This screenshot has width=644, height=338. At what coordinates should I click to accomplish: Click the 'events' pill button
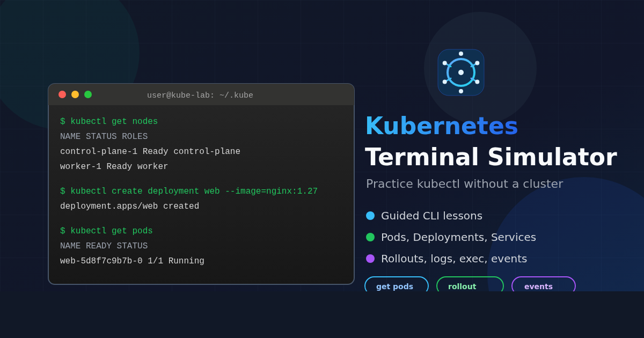pyautogui.click(x=544, y=285)
